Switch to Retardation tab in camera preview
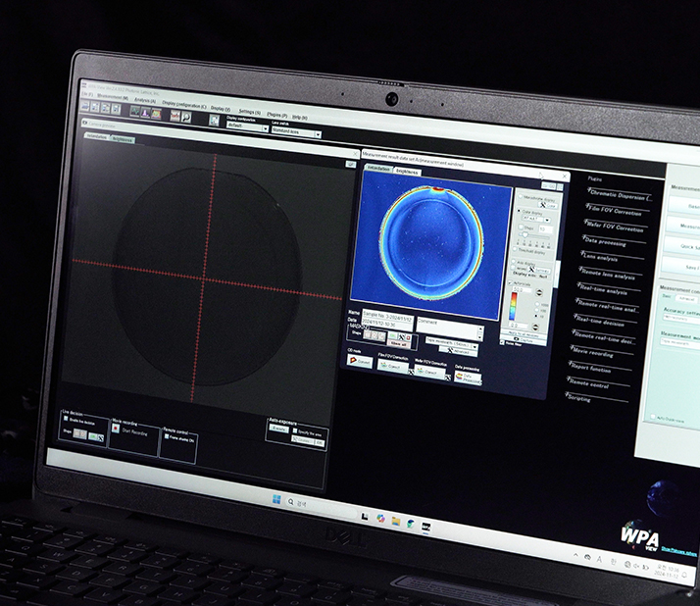The width and height of the screenshot is (700, 606). tap(97, 136)
